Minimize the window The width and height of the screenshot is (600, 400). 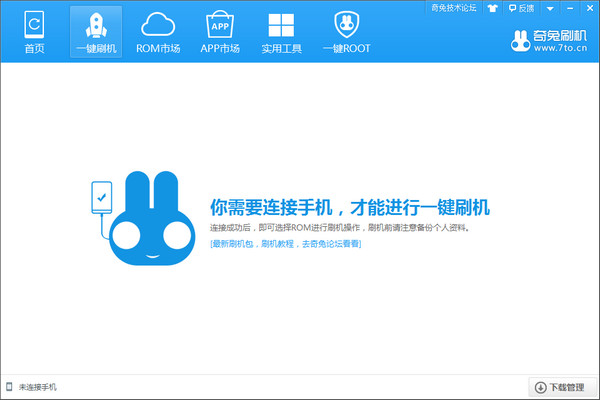click(x=570, y=8)
